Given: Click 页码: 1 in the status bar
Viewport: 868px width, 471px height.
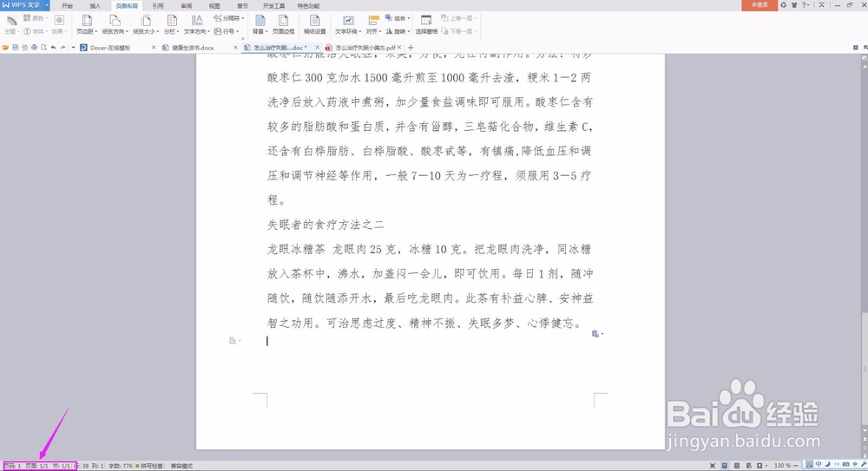Looking at the screenshot, I should 12,466.
